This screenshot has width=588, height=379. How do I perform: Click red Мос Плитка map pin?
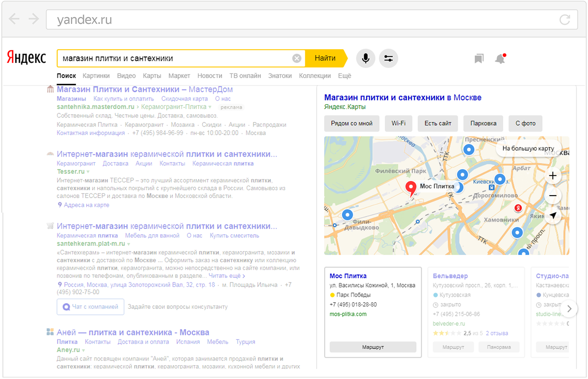tap(411, 189)
